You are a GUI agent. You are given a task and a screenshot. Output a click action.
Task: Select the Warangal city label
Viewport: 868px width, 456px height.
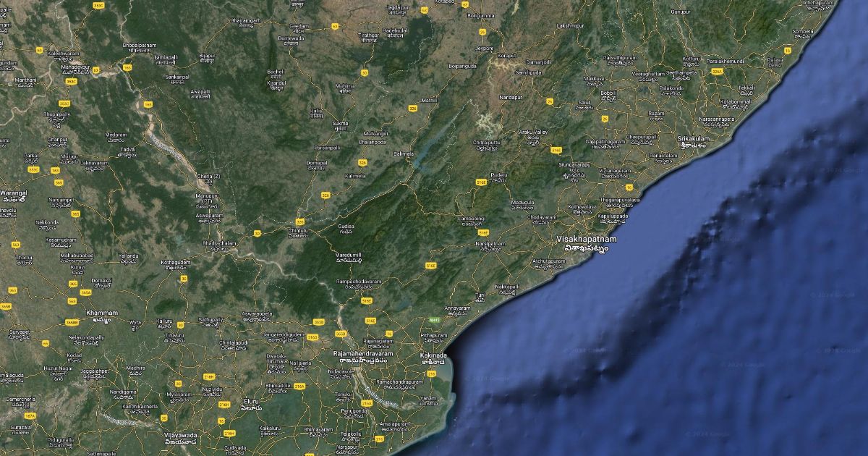click(13, 193)
